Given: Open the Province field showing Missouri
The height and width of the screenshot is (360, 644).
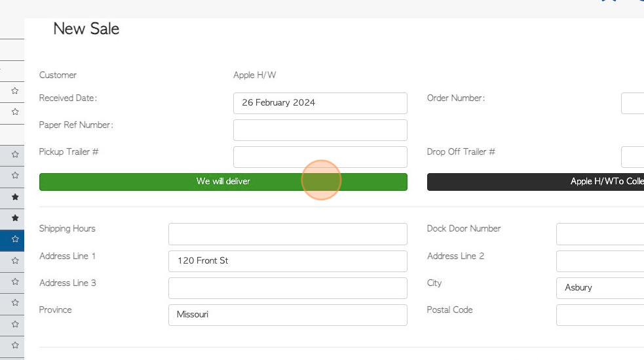Looking at the screenshot, I should [288, 315].
